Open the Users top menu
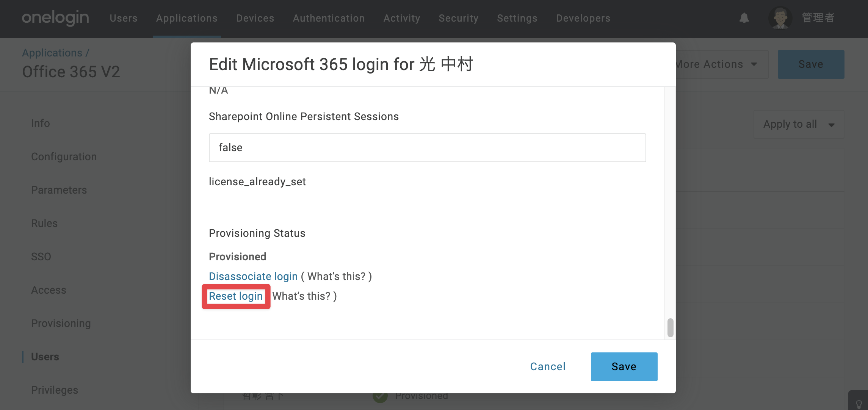This screenshot has width=868, height=410. [x=124, y=18]
